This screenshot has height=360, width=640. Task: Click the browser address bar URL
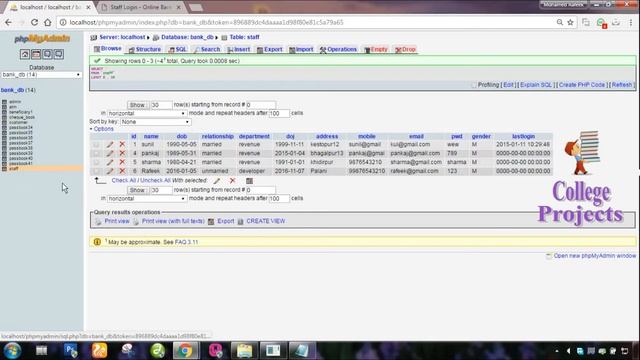click(206, 22)
